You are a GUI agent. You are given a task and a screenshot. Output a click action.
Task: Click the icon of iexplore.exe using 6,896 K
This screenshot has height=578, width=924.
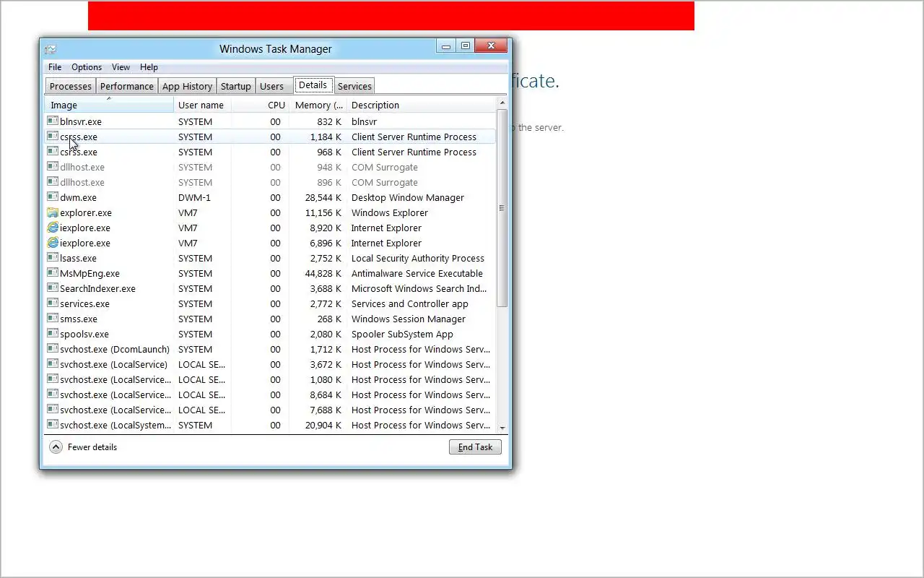(x=53, y=243)
